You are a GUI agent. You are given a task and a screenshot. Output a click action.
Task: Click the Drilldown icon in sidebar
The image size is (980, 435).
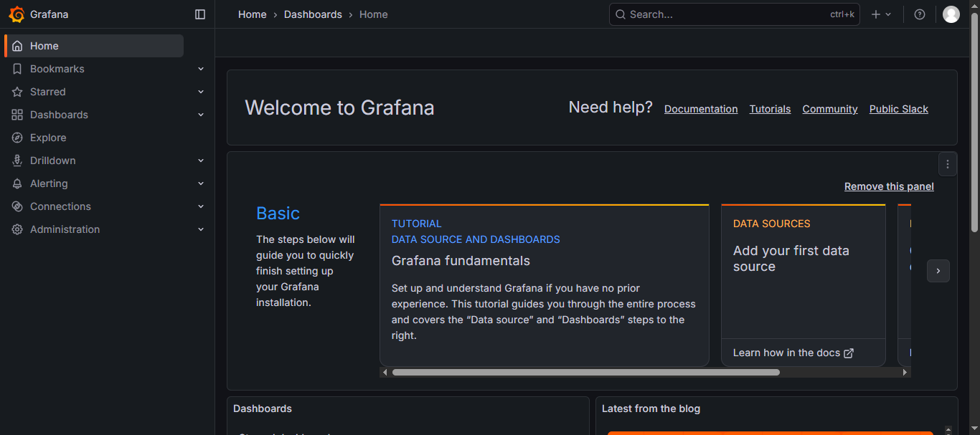(17, 161)
